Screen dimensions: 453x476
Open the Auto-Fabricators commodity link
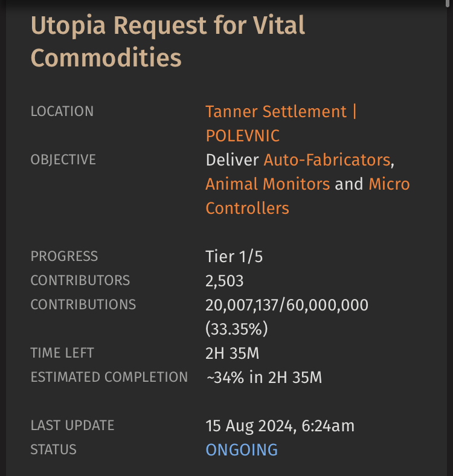click(x=327, y=159)
